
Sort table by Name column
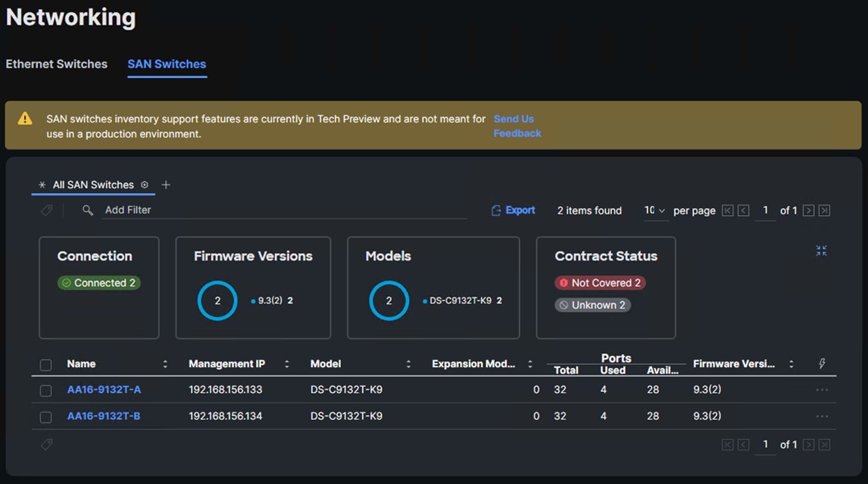tap(165, 364)
